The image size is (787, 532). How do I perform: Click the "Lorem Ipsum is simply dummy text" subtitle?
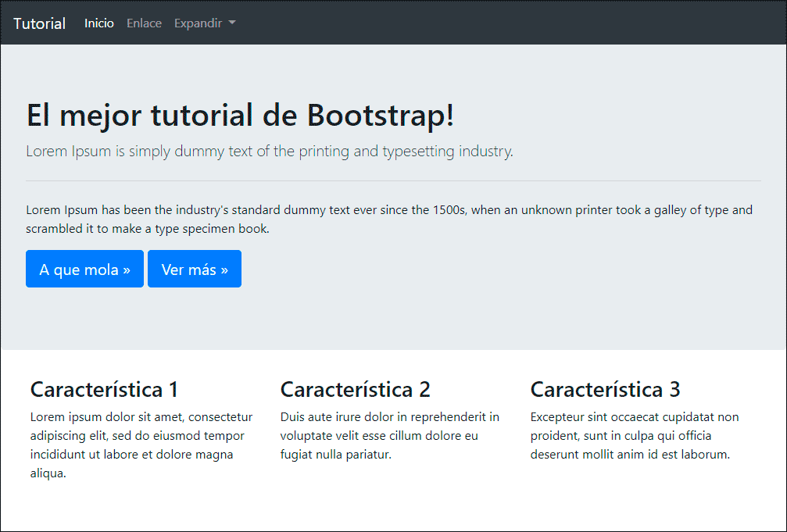(x=270, y=151)
